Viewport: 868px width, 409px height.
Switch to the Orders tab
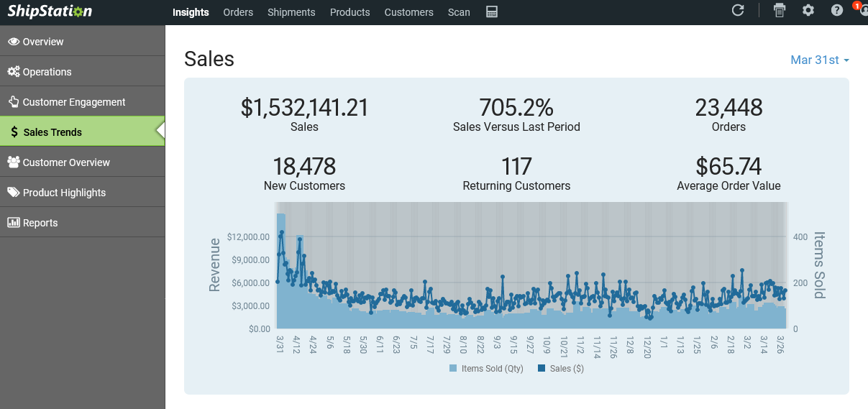point(238,12)
